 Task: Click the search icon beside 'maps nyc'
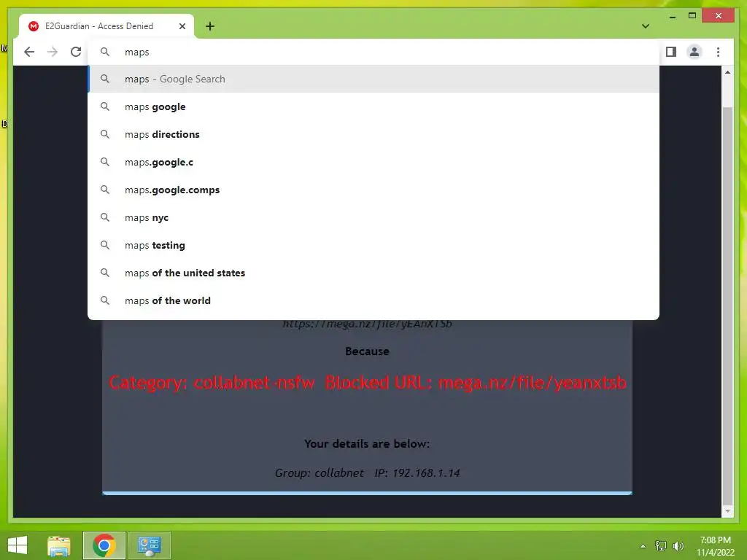pos(105,217)
